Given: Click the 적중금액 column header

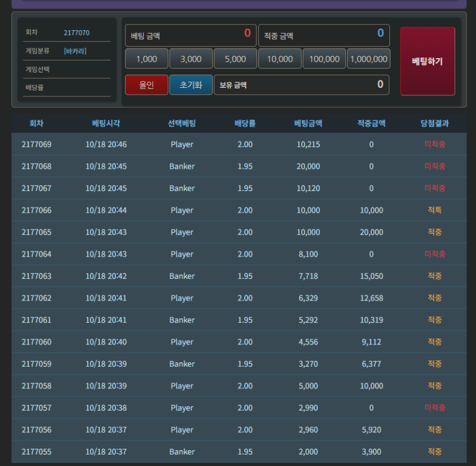Looking at the screenshot, I should point(371,123).
